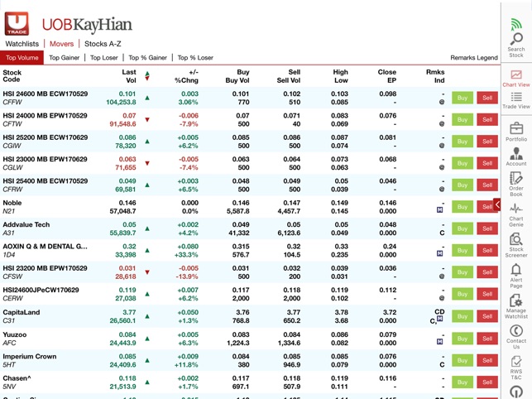The image size is (532, 399).
Task: Click the sort arrows icon in header
Action: 147,76
